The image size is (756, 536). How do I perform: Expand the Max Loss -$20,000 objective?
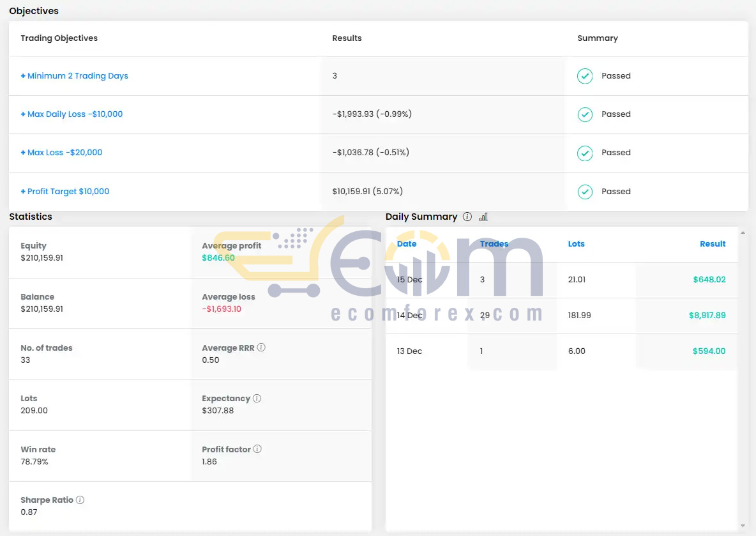click(61, 153)
